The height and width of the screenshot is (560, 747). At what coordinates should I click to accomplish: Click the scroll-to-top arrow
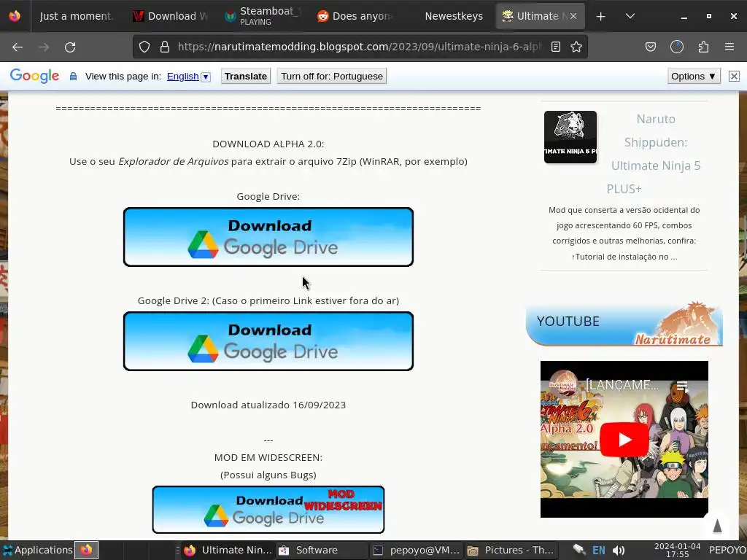pyautogui.click(x=717, y=526)
